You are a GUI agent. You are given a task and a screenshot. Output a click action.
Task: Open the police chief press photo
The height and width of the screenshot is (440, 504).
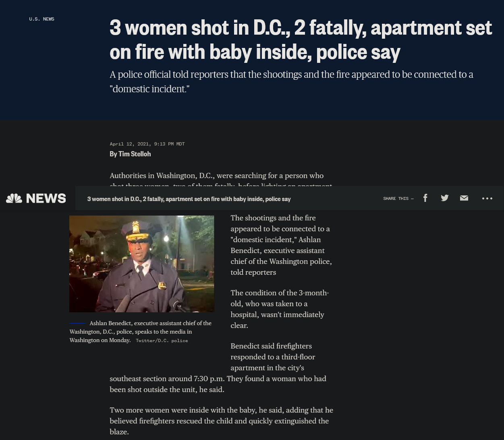point(142,264)
